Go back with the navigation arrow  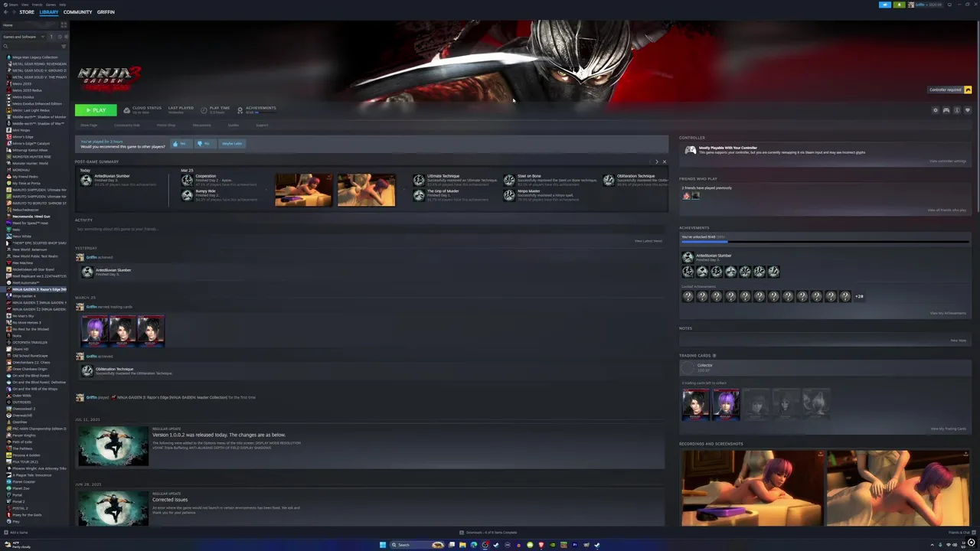[x=5, y=12]
